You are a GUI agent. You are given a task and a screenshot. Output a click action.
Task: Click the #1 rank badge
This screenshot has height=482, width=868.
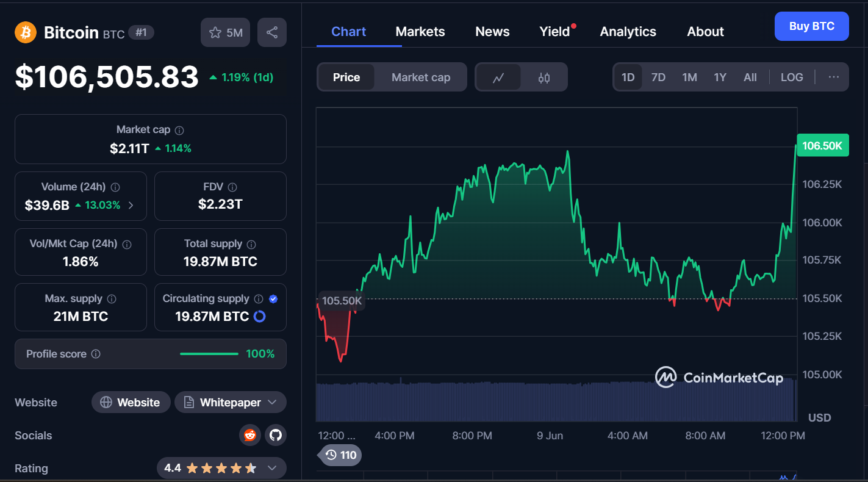(141, 32)
